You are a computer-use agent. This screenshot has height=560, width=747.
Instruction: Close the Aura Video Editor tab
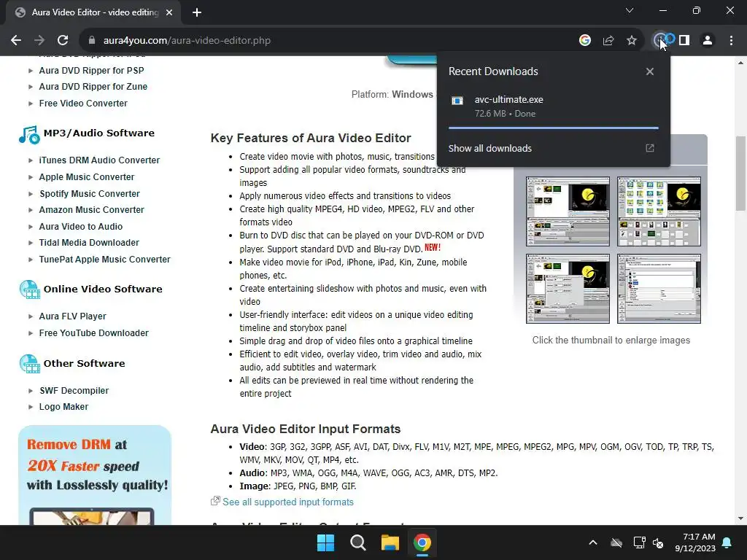[169, 12]
